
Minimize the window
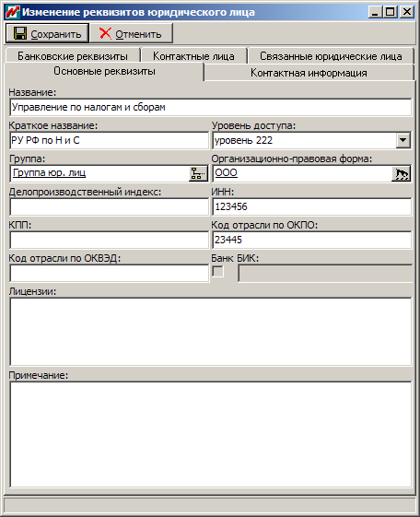(375, 12)
